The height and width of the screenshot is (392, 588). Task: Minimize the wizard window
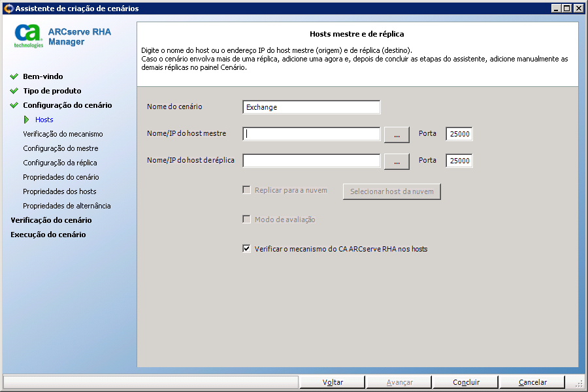click(x=556, y=8)
